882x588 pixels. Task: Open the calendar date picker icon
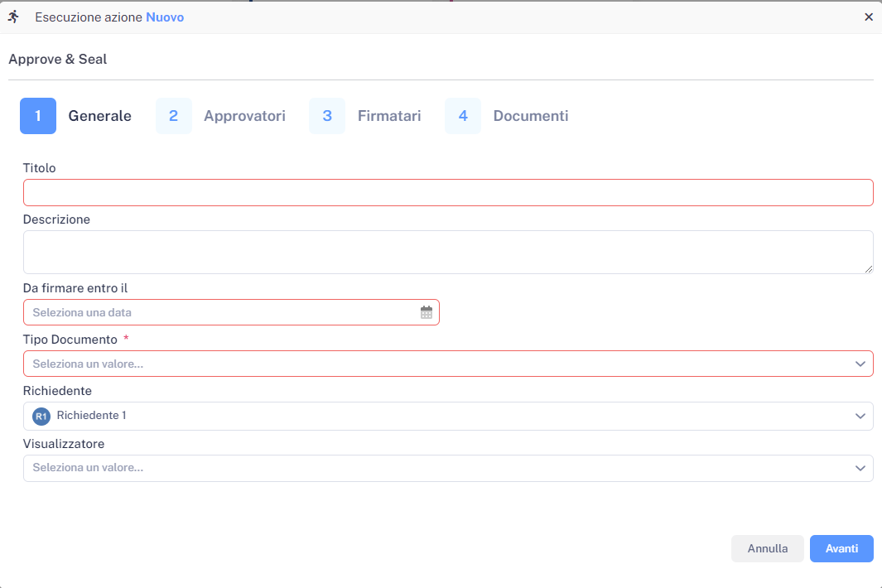point(427,312)
